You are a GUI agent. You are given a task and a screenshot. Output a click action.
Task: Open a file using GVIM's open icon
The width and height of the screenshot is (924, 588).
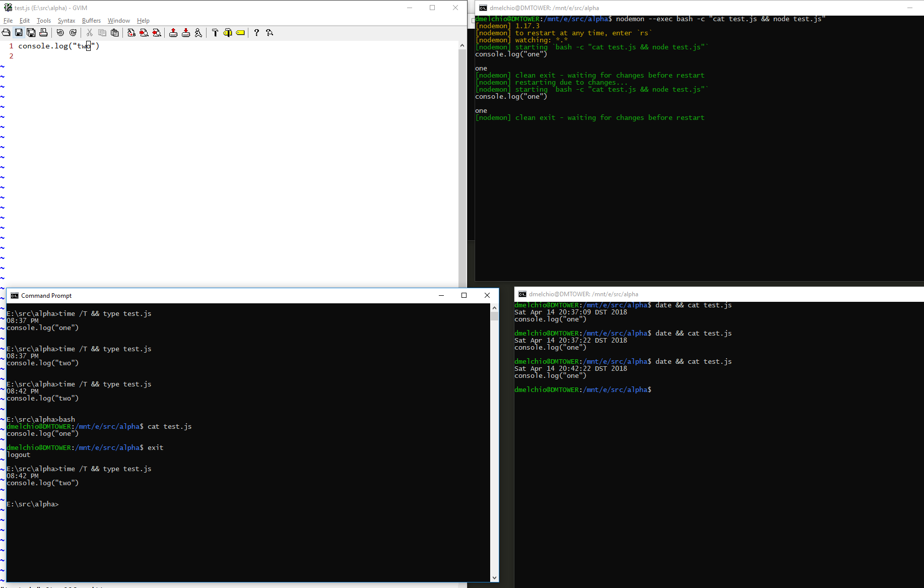click(6, 32)
